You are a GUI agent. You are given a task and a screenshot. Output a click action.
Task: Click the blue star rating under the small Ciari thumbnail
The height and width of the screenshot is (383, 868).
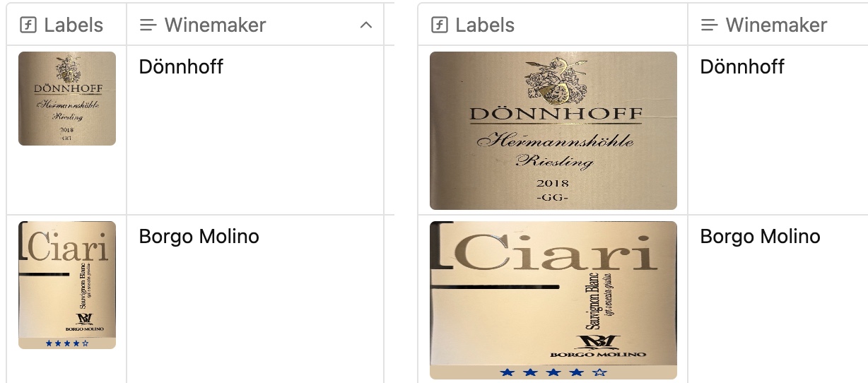point(67,343)
